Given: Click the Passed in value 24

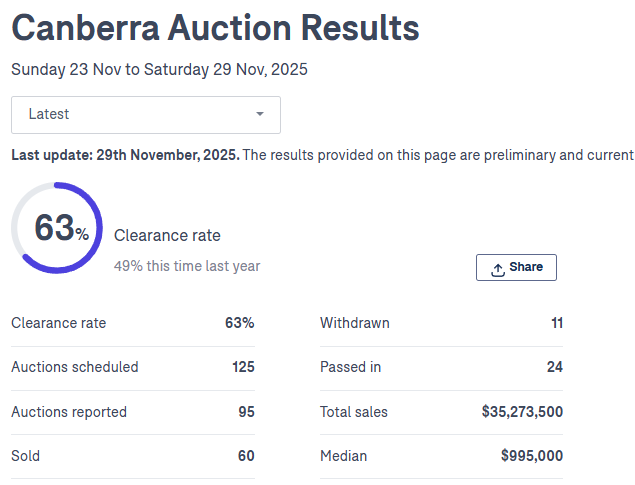Looking at the screenshot, I should click(554, 367).
